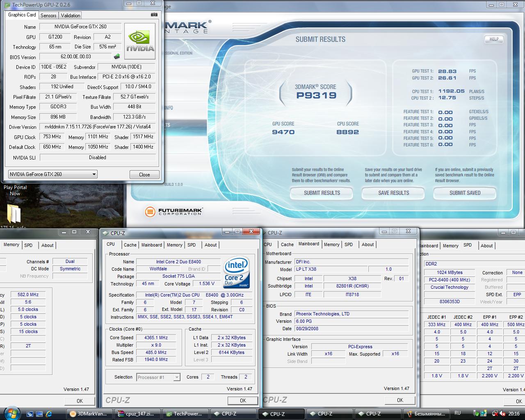Click the Intel Core 2 Duo logo

237,272
